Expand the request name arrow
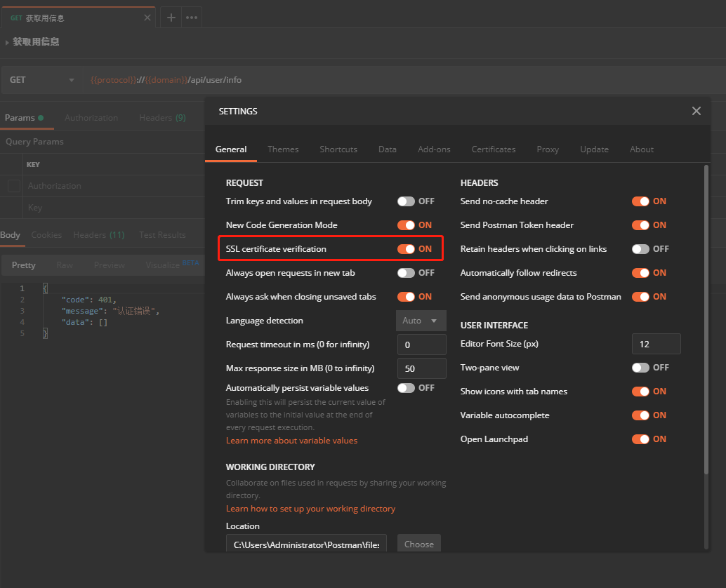The height and width of the screenshot is (588, 726). (x=7, y=42)
